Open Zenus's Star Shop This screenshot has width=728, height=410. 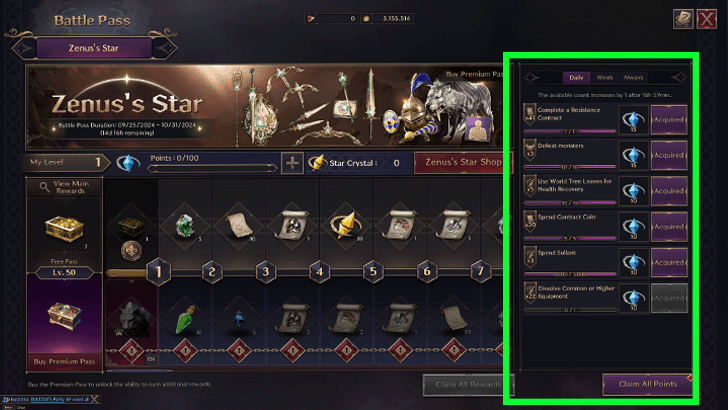click(463, 163)
